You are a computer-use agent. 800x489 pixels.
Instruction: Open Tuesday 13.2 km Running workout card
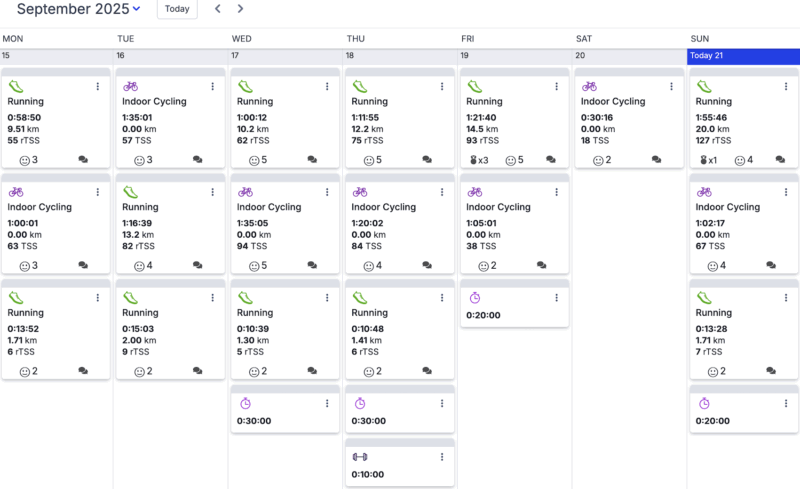(170, 225)
